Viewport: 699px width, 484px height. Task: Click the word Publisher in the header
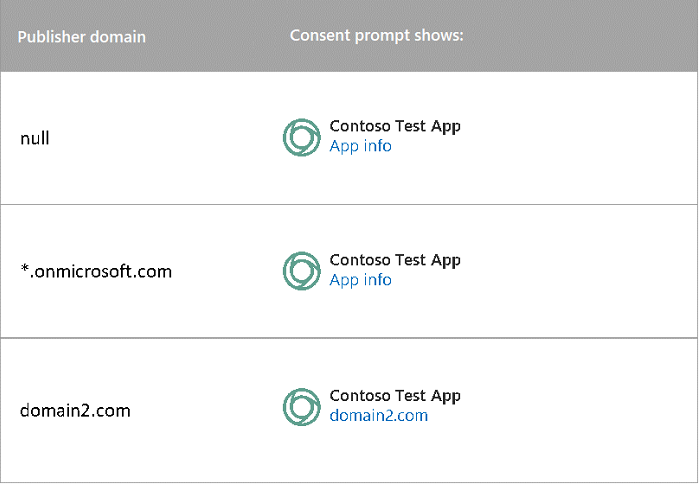50,37
